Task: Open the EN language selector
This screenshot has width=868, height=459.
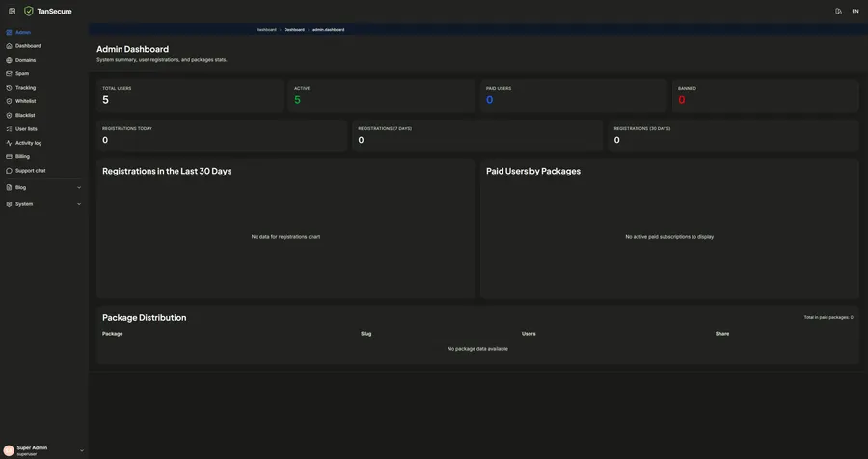Action: (x=855, y=11)
